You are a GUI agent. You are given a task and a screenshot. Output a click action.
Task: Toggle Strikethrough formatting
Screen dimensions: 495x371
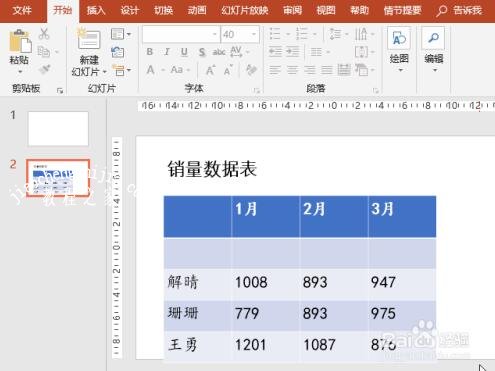(219, 52)
